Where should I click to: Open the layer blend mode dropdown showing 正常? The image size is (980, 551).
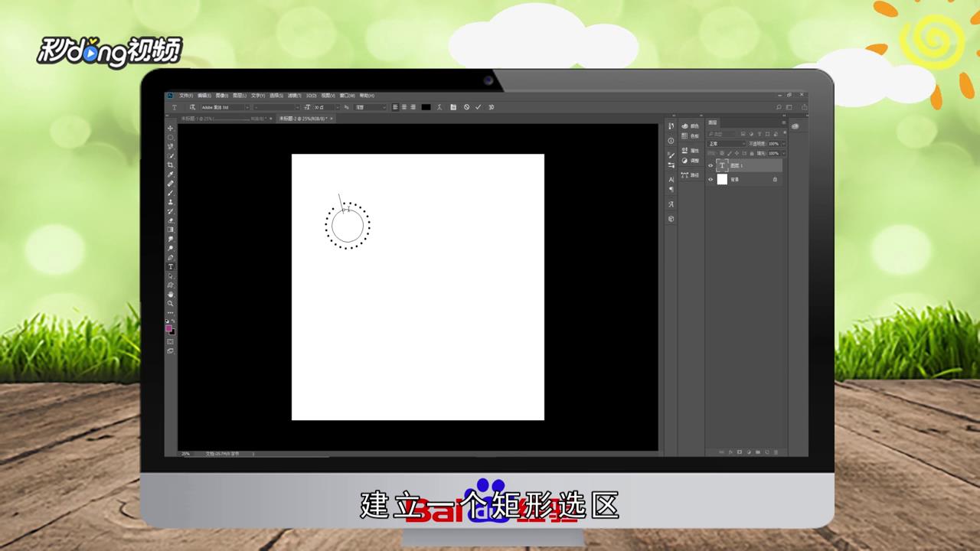pyautogui.click(x=725, y=144)
